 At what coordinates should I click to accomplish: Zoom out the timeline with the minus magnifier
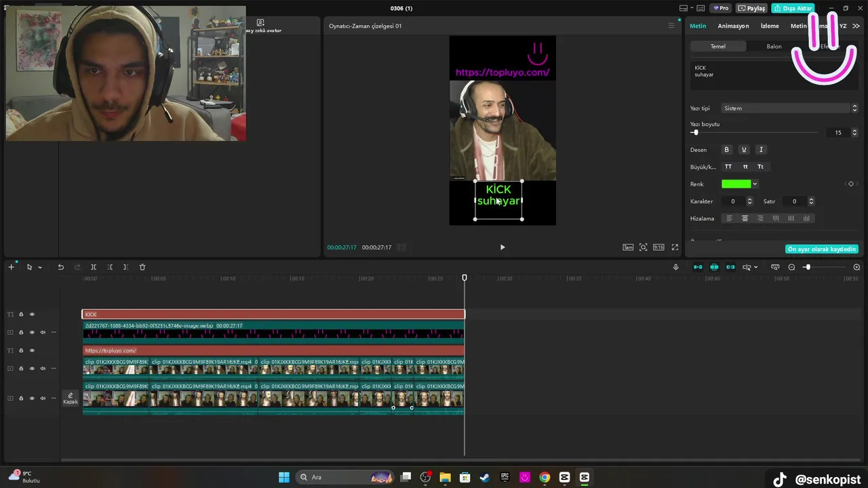(x=791, y=267)
